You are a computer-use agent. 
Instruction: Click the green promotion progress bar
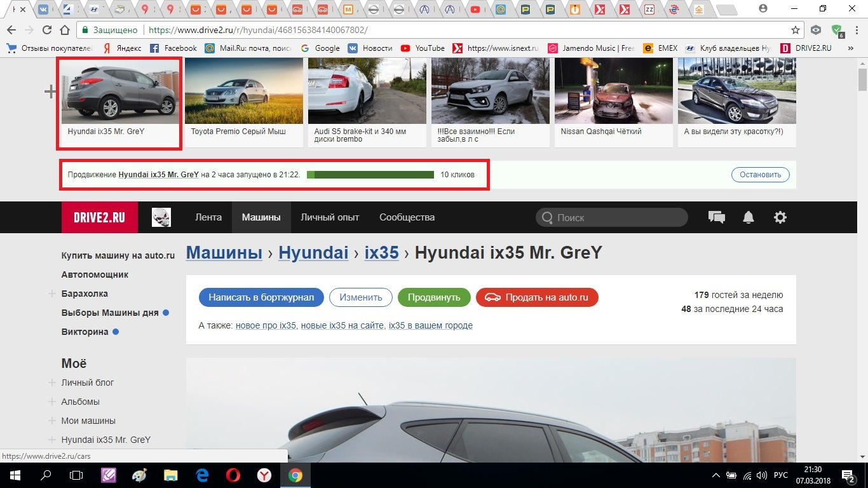370,175
